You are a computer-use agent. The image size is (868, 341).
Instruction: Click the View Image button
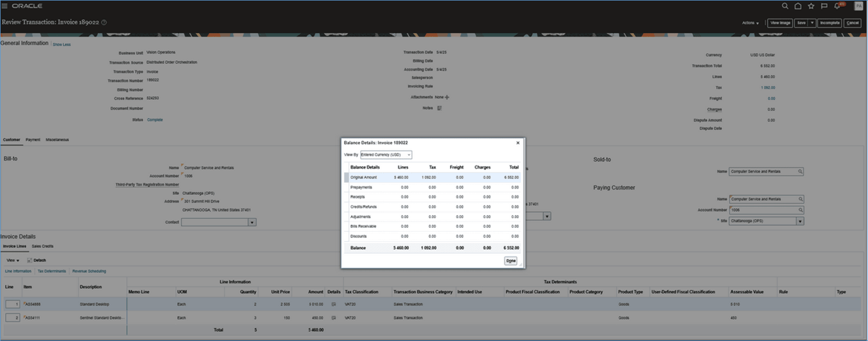[x=780, y=23]
